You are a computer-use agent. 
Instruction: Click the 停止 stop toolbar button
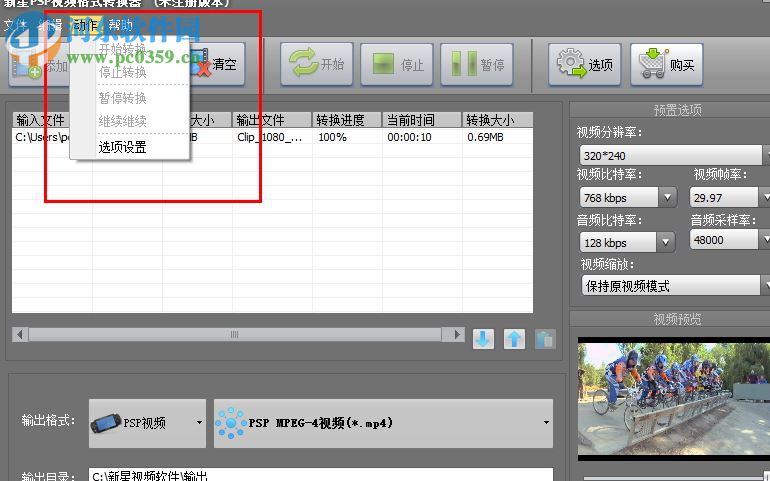[397, 64]
